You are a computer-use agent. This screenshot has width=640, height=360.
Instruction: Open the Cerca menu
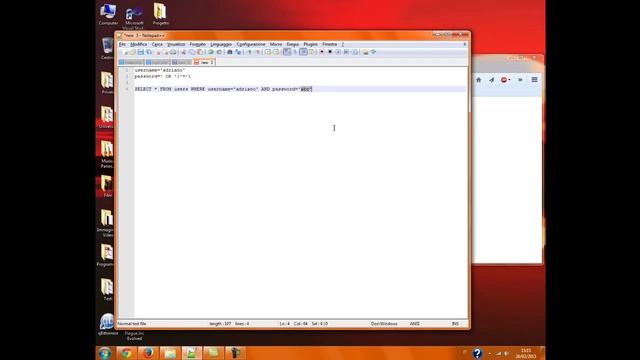[x=157, y=44]
